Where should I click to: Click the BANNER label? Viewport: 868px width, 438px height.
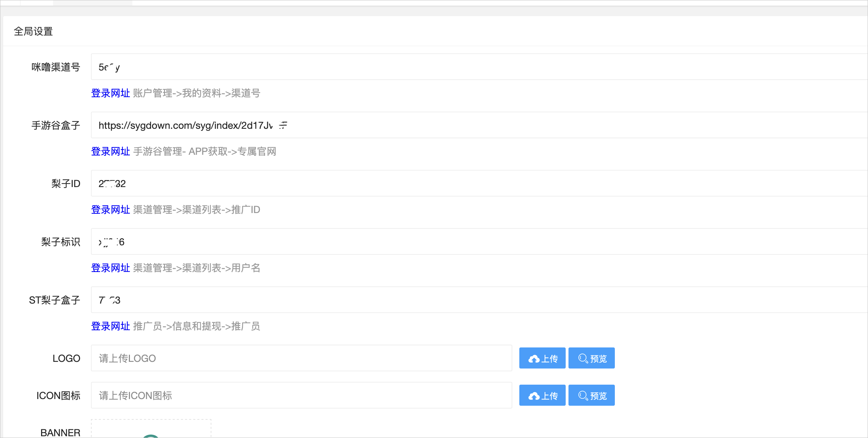point(60,432)
